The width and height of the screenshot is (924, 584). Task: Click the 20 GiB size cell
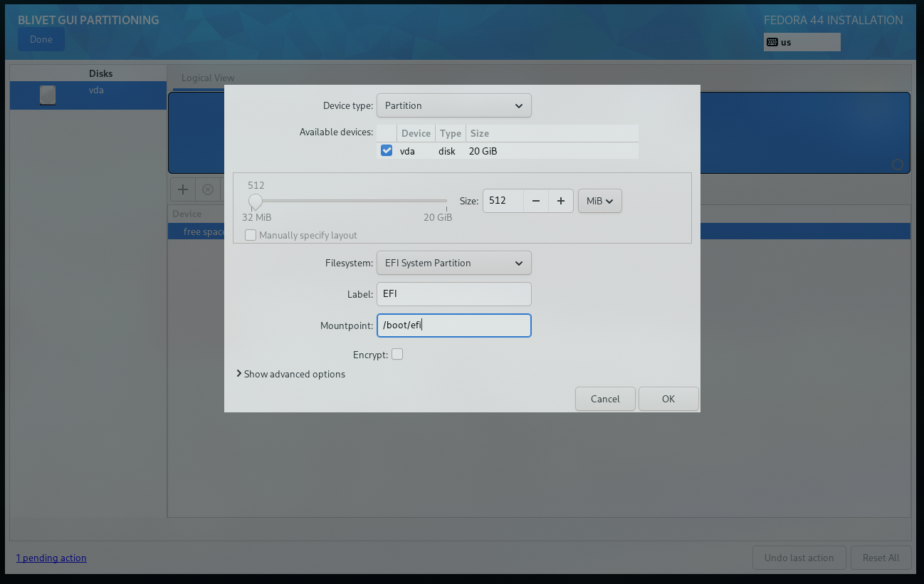[x=483, y=151]
